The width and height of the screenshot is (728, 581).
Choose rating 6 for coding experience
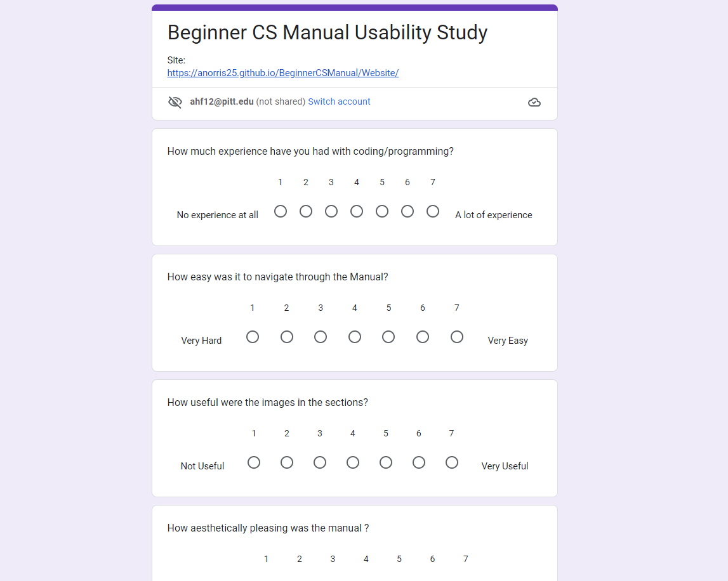coord(407,211)
